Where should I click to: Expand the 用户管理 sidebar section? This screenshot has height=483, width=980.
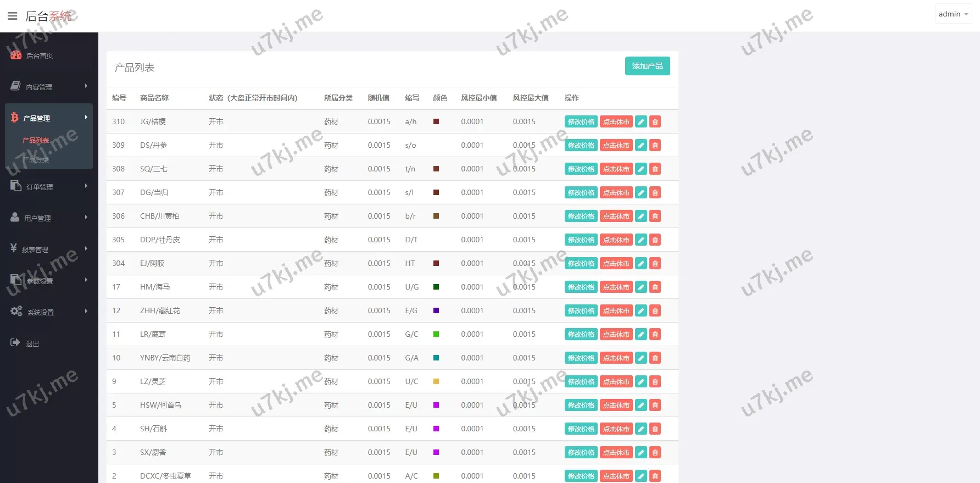pos(48,218)
